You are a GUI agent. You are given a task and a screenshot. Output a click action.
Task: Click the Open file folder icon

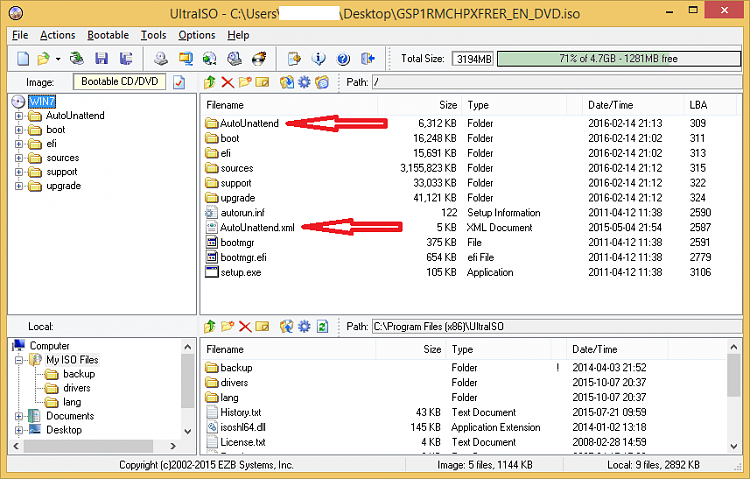click(x=43, y=58)
